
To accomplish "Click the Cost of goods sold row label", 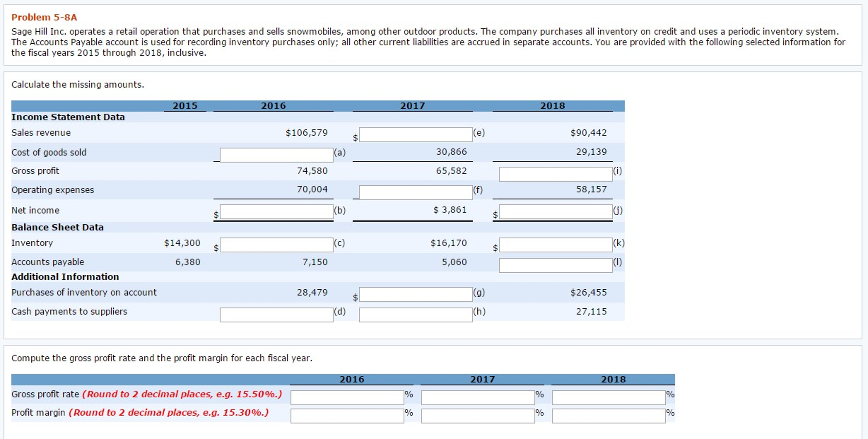I will [x=49, y=152].
